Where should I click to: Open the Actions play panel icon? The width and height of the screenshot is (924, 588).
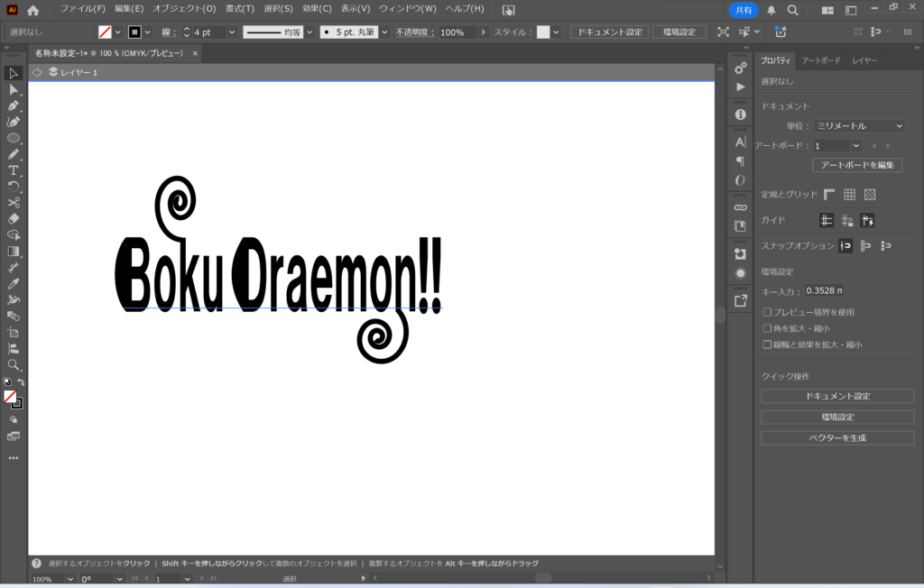[740, 87]
